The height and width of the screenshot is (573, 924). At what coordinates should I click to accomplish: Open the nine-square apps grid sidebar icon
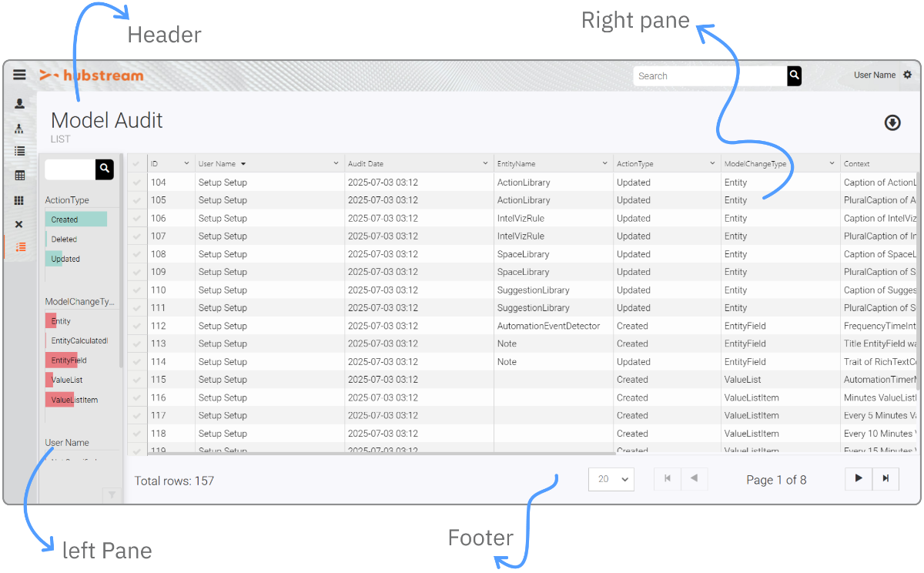(x=19, y=200)
